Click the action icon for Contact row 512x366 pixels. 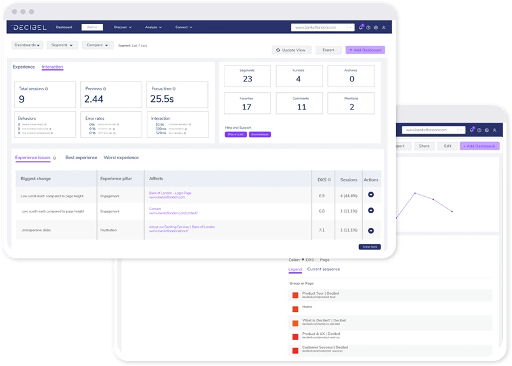point(371,210)
